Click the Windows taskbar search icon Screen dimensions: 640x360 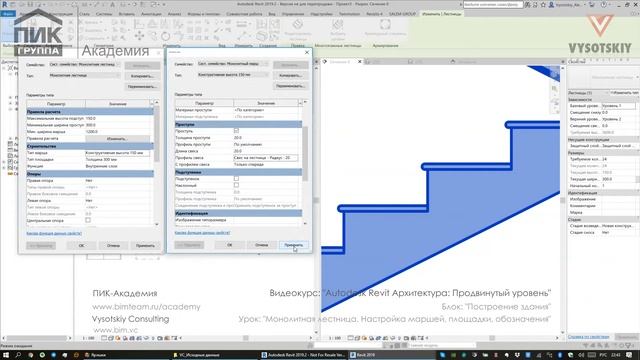[18, 355]
